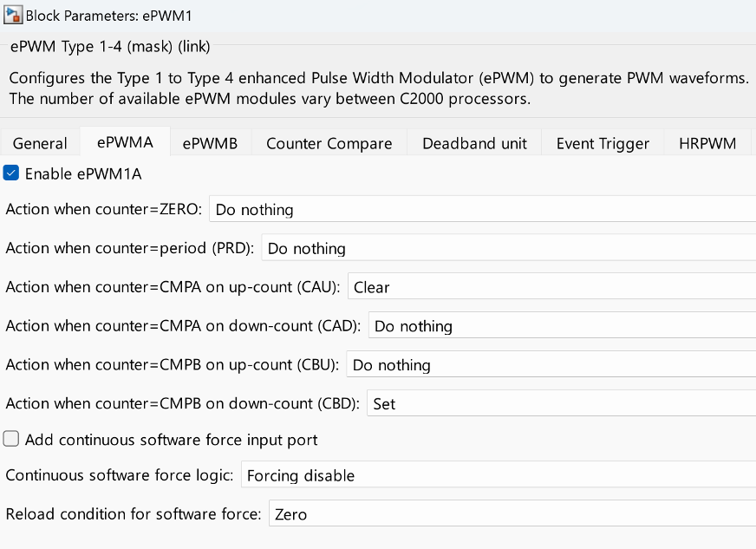756x549 pixels.
Task: Select the ePWMA tab
Action: click(x=125, y=143)
